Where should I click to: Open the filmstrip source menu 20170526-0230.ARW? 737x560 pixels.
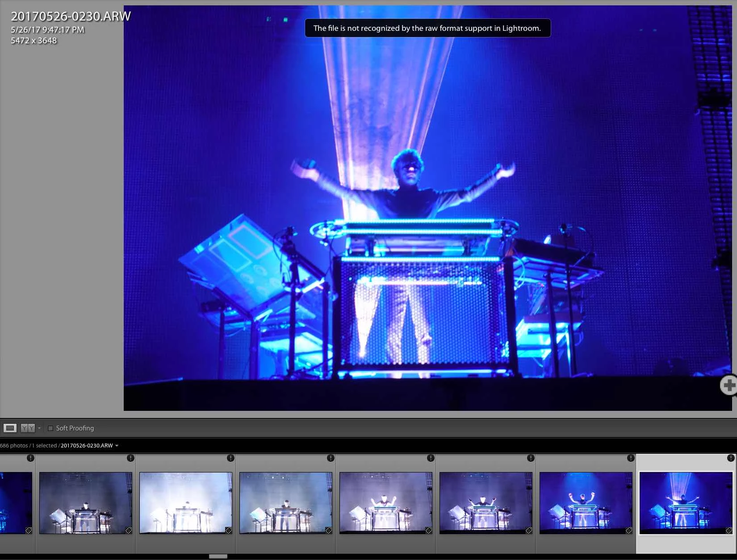pyautogui.click(x=89, y=445)
